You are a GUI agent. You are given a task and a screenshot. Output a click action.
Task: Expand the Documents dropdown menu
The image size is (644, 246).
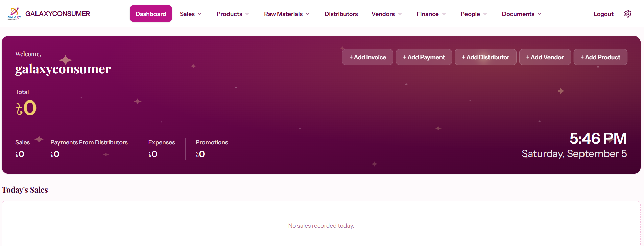coord(522,14)
